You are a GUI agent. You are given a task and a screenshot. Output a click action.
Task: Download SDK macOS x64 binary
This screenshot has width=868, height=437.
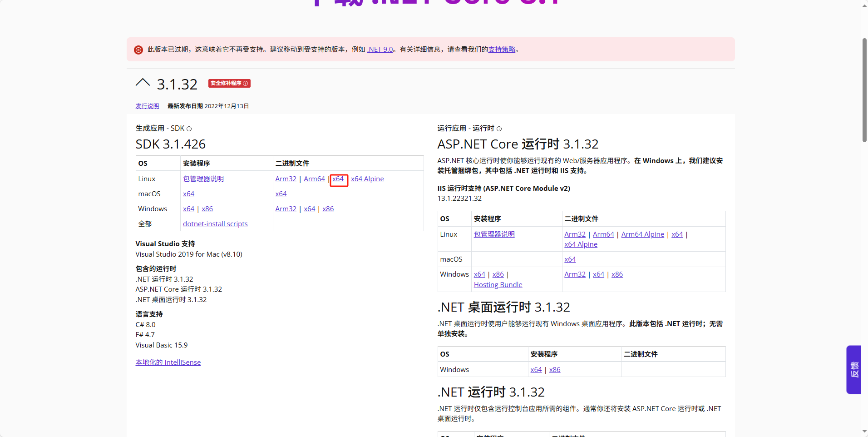(281, 194)
